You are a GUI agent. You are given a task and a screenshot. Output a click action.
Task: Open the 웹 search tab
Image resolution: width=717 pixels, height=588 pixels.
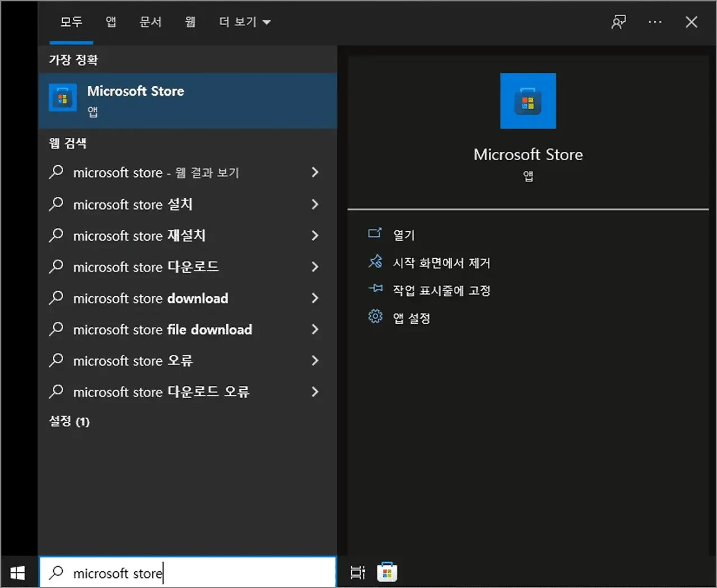(x=190, y=22)
